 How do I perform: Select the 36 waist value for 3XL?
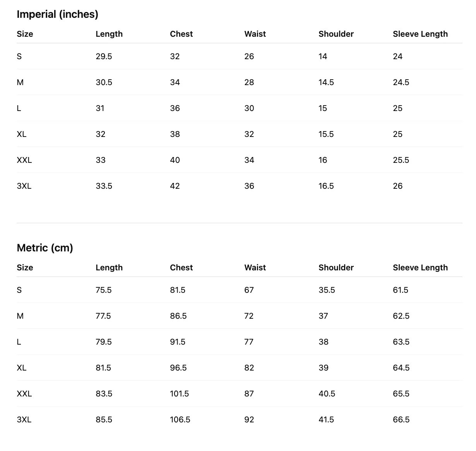pyautogui.click(x=249, y=186)
